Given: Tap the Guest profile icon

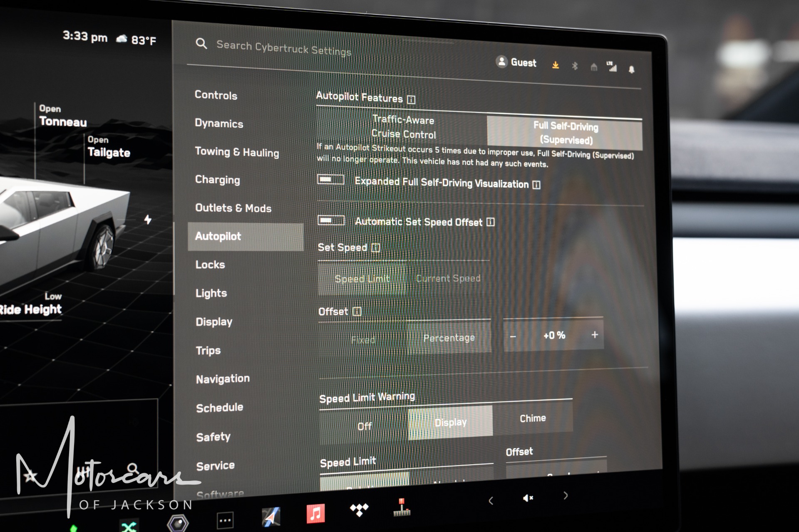Looking at the screenshot, I should (x=501, y=62).
